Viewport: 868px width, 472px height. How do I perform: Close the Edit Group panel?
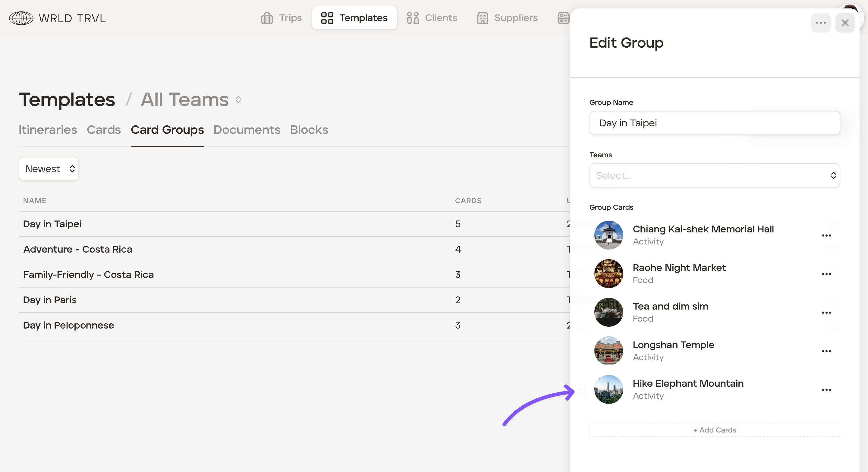[844, 23]
